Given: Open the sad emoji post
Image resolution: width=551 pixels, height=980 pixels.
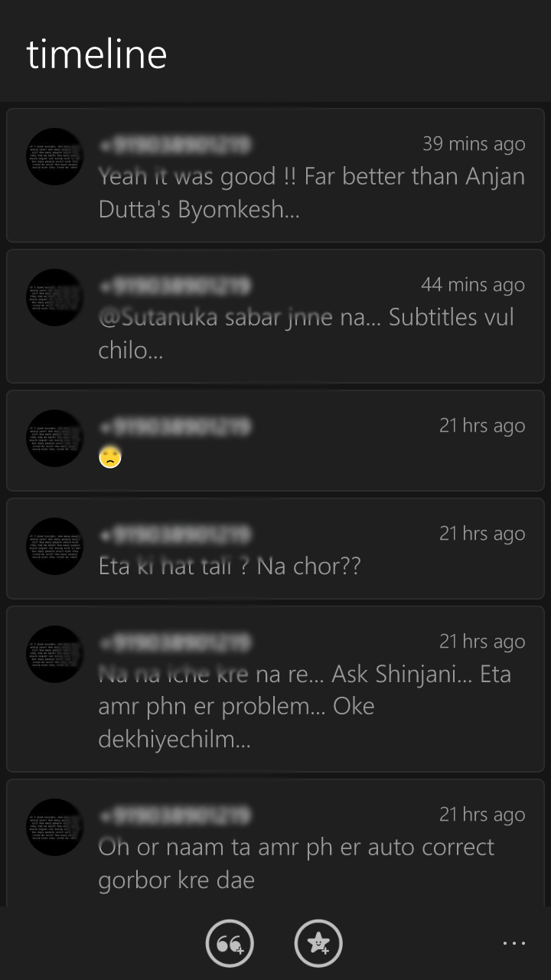Looking at the screenshot, I should (x=275, y=440).
